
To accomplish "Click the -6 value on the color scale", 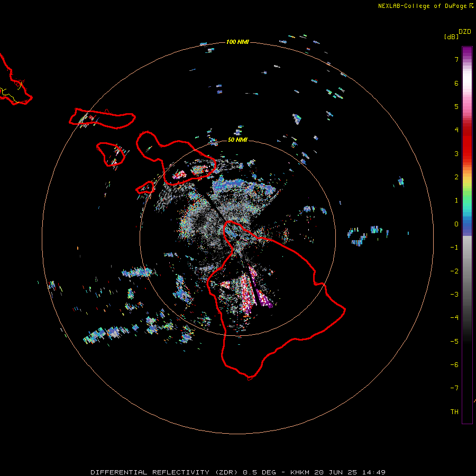I will pyautogui.click(x=454, y=365).
